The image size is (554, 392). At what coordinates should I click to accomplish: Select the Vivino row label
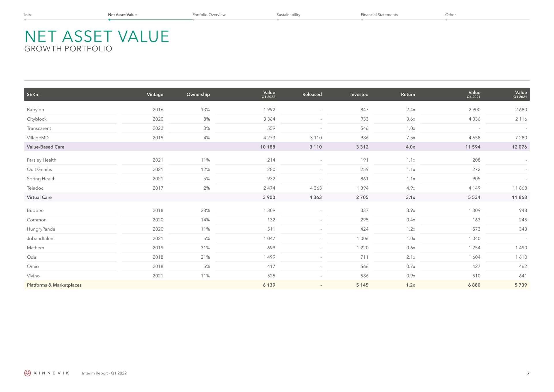[33, 276]
